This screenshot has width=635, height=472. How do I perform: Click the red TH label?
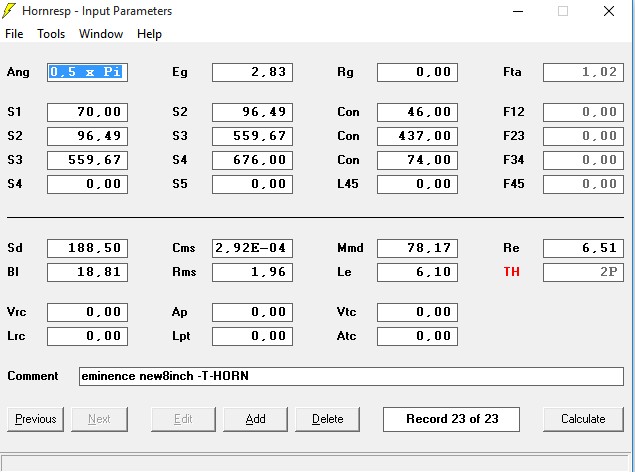(x=511, y=272)
